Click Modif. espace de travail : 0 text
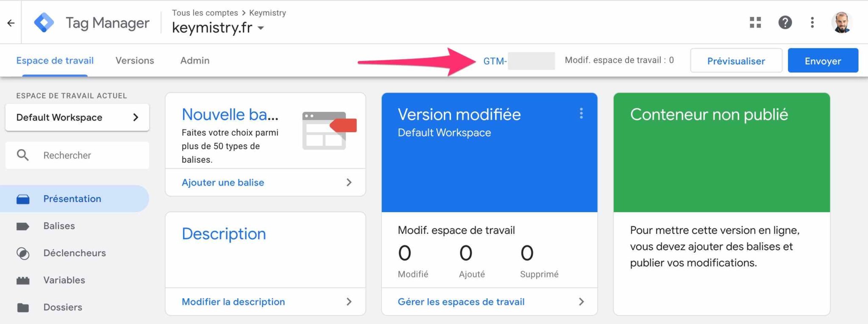This screenshot has width=868, height=324. click(619, 60)
